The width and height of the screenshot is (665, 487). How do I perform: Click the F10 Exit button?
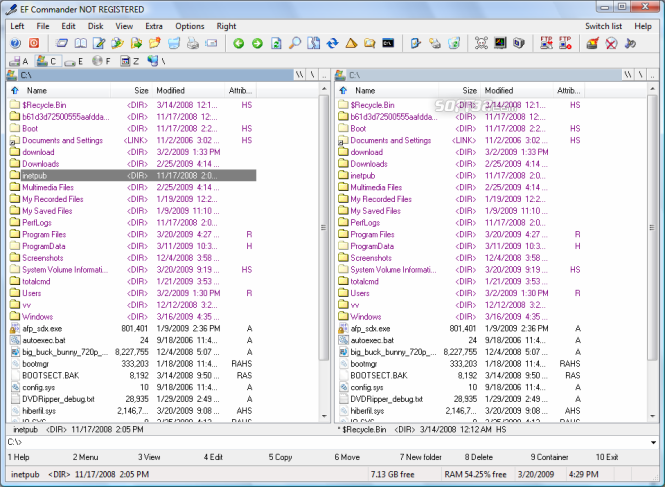click(x=607, y=457)
